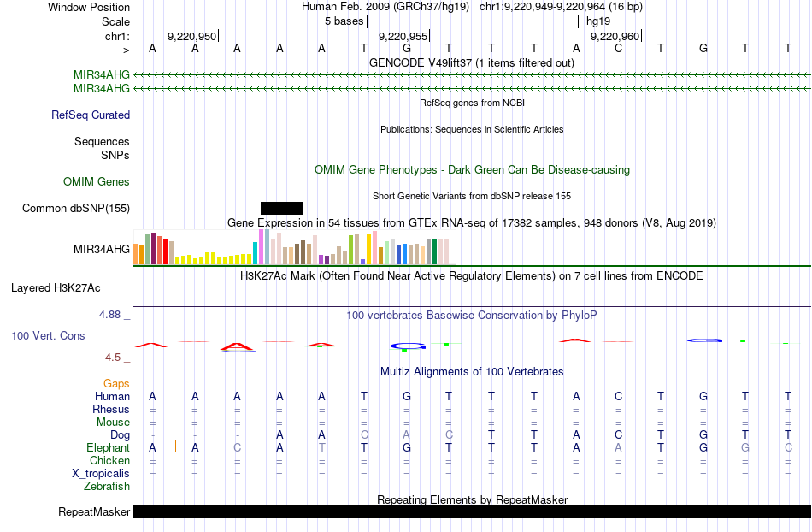Open the H3K27Ac Mark track title
812x532 pixels.
472,275
